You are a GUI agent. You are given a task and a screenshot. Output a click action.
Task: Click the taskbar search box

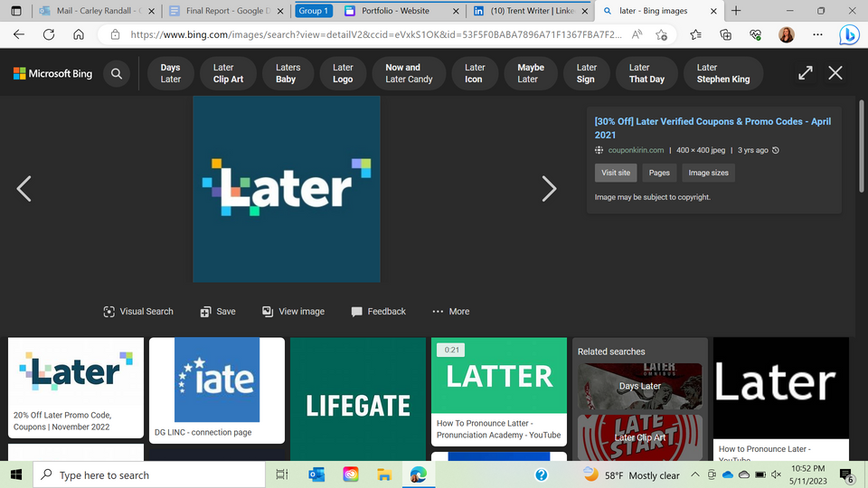point(149,474)
